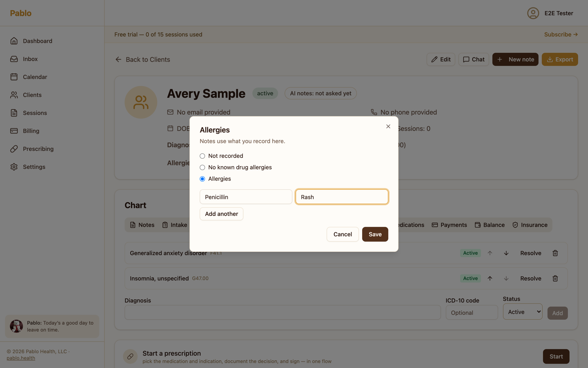Open the Insurance chart tab
588x368 pixels.
pyautogui.click(x=530, y=225)
